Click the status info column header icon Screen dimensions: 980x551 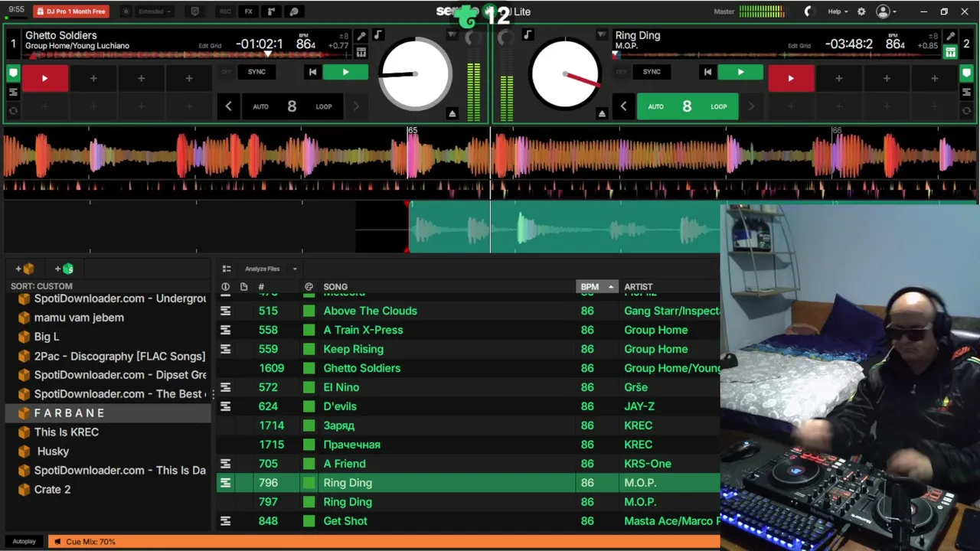225,287
